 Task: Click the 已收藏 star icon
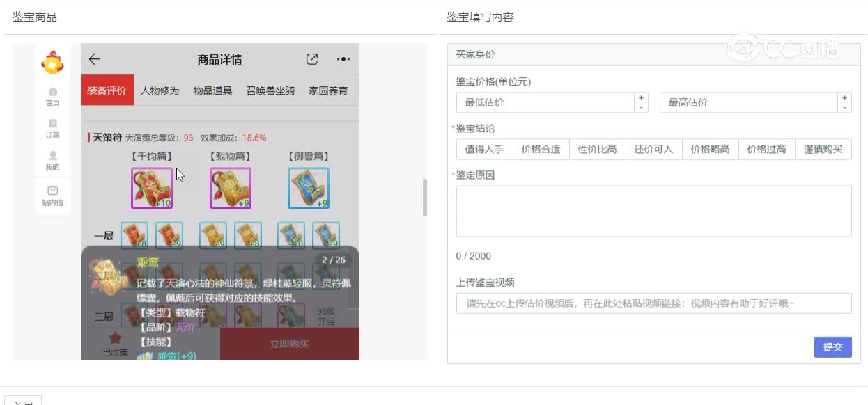tap(115, 338)
